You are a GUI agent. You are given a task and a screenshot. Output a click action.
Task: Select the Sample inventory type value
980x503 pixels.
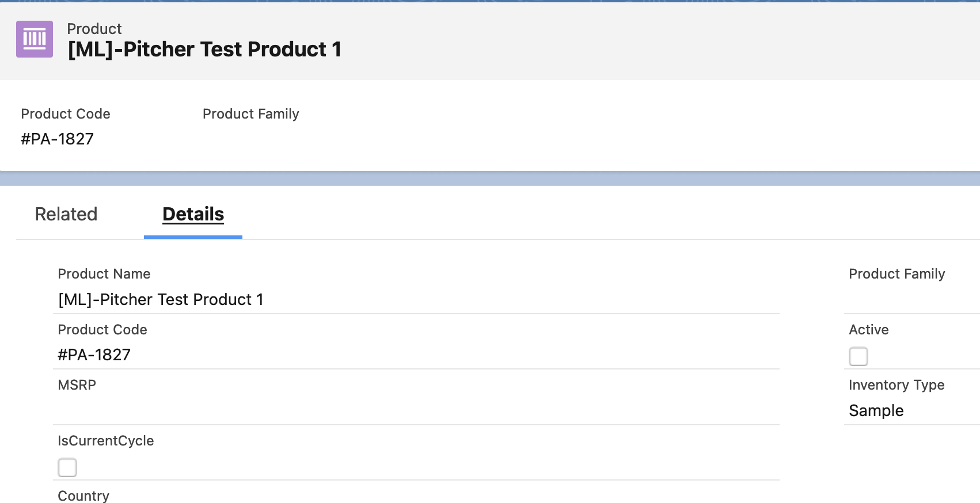(x=876, y=410)
